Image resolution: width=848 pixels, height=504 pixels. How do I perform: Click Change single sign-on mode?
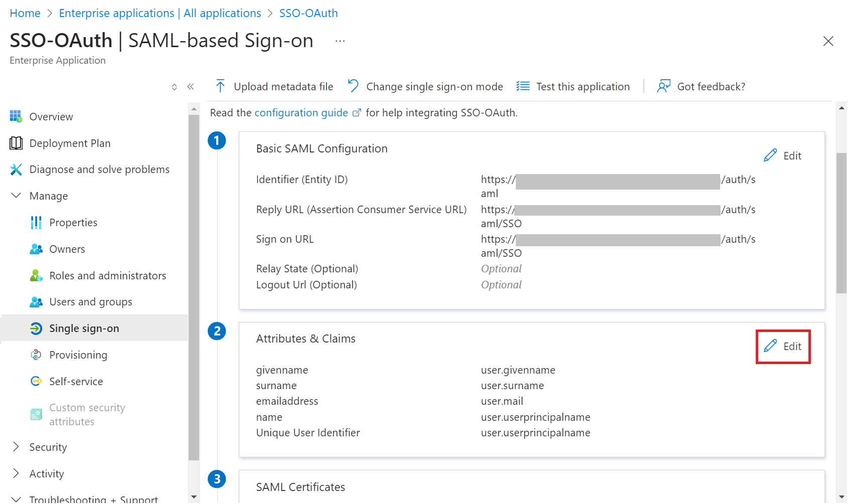pyautogui.click(x=426, y=87)
